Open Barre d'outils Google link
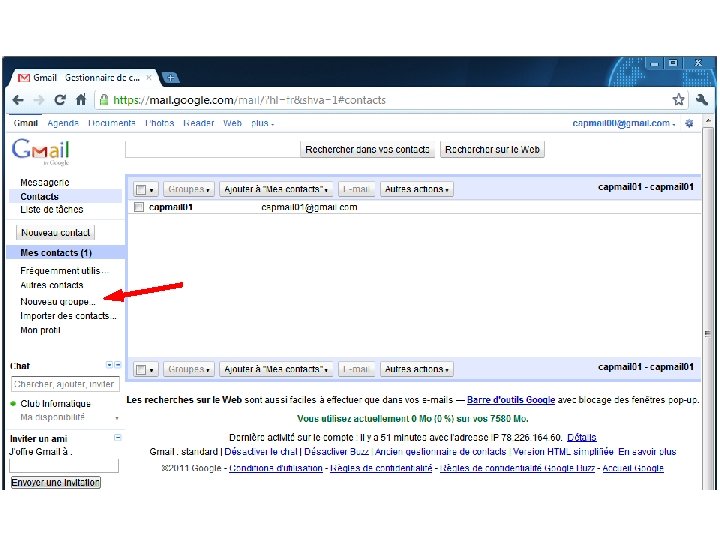720x540 pixels. click(511, 400)
